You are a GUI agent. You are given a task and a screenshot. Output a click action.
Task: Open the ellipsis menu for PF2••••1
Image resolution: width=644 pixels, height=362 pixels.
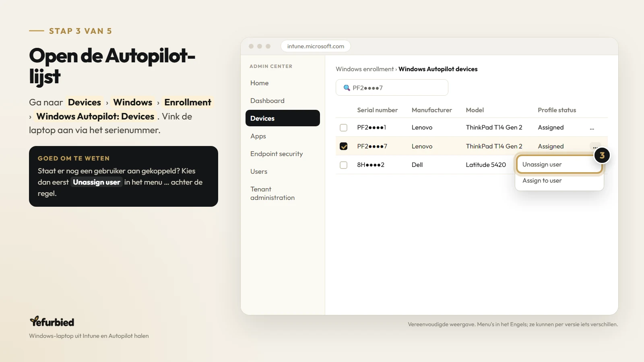592,128
